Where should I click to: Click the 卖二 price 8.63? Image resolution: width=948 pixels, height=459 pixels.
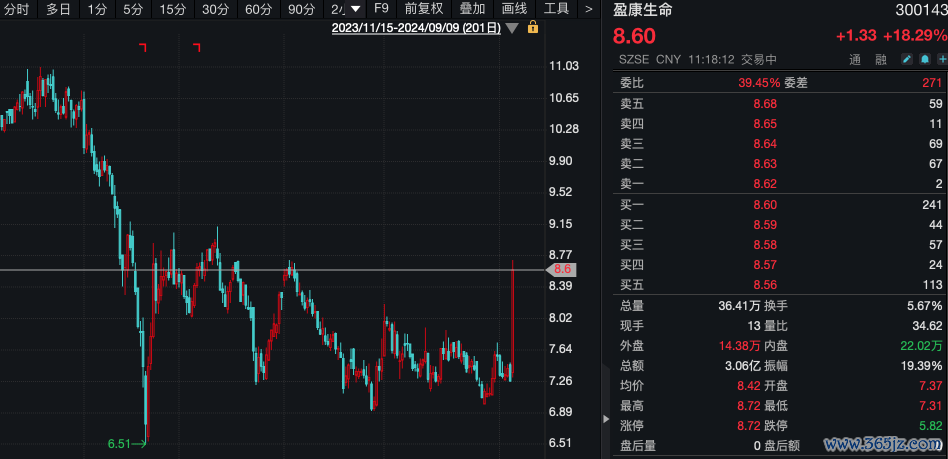coord(765,164)
